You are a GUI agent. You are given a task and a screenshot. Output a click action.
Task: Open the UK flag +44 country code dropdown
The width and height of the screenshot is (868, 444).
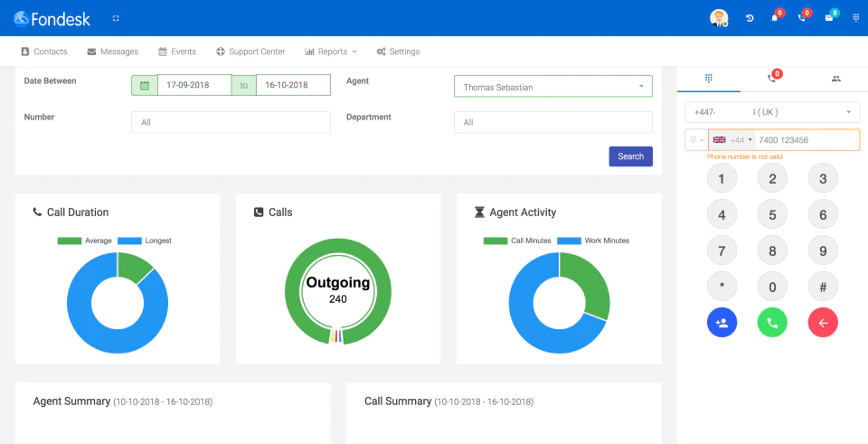(732, 140)
